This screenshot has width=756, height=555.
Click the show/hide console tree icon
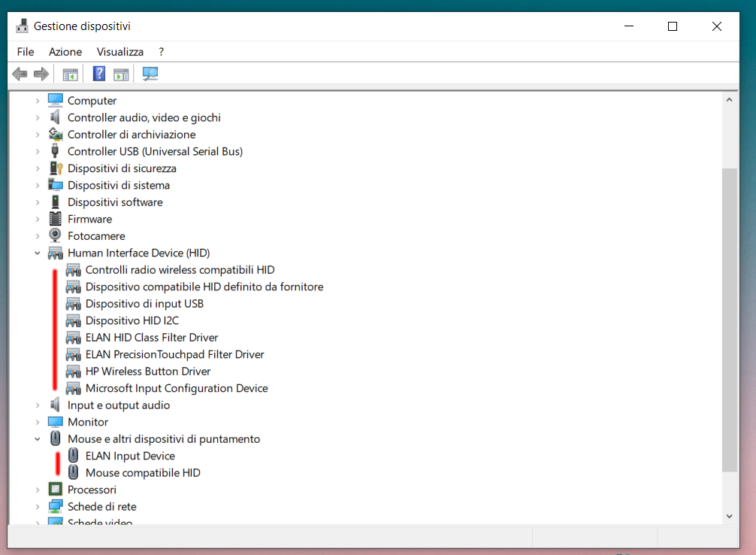click(70, 74)
